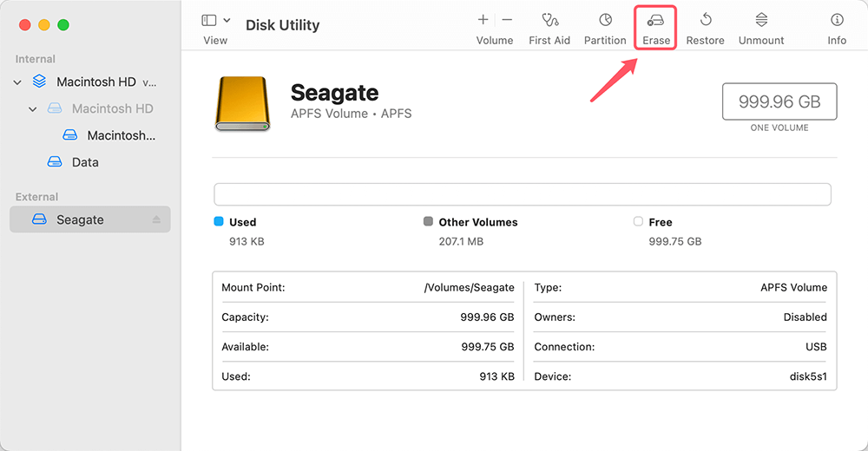Click the Disk Utility window title
The width and height of the screenshot is (868, 451).
pos(282,25)
